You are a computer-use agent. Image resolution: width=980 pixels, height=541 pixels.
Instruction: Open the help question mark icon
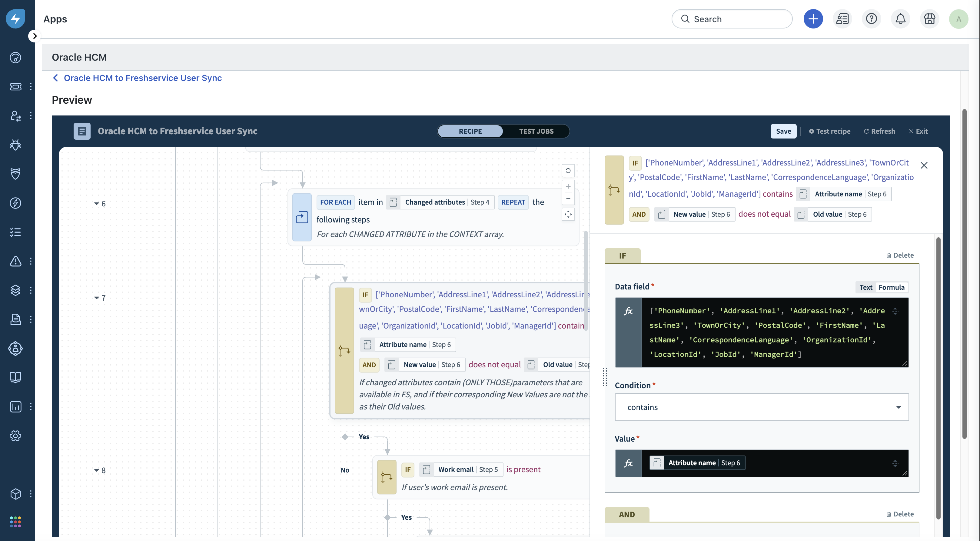(x=871, y=19)
